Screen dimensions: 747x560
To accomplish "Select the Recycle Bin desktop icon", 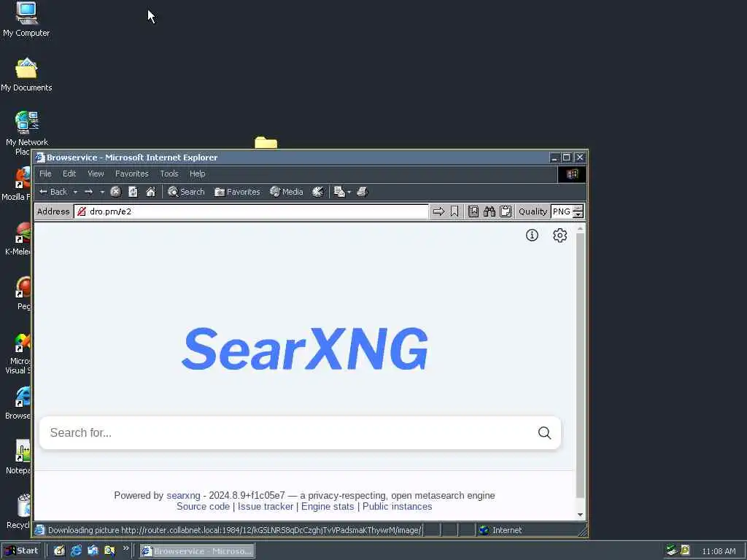I will coord(19,512).
